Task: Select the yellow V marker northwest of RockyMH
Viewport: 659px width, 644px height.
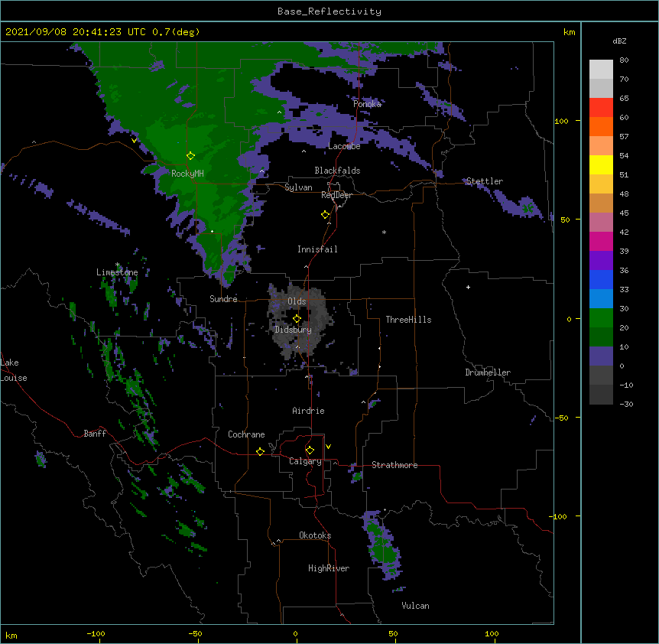Action: [x=134, y=141]
